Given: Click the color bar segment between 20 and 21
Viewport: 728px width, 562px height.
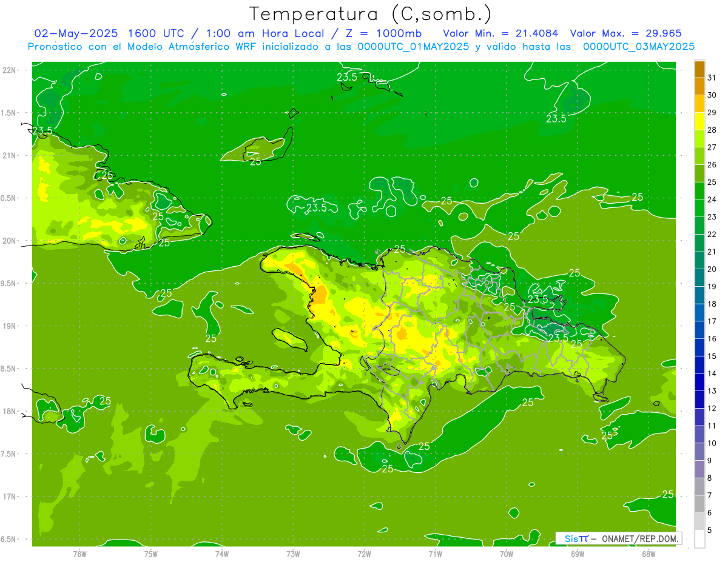Looking at the screenshot, I should tap(699, 261).
